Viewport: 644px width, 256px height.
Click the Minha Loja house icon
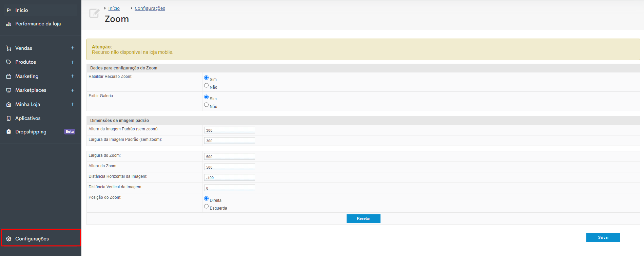click(9, 105)
